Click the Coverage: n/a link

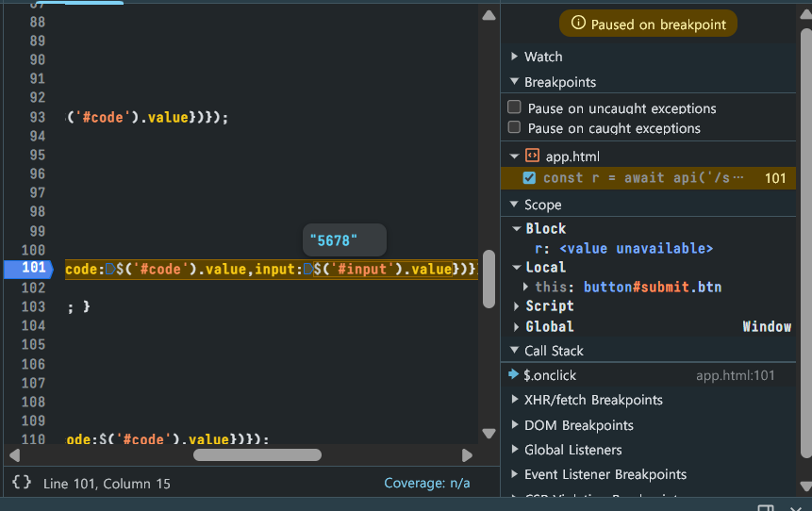(426, 483)
